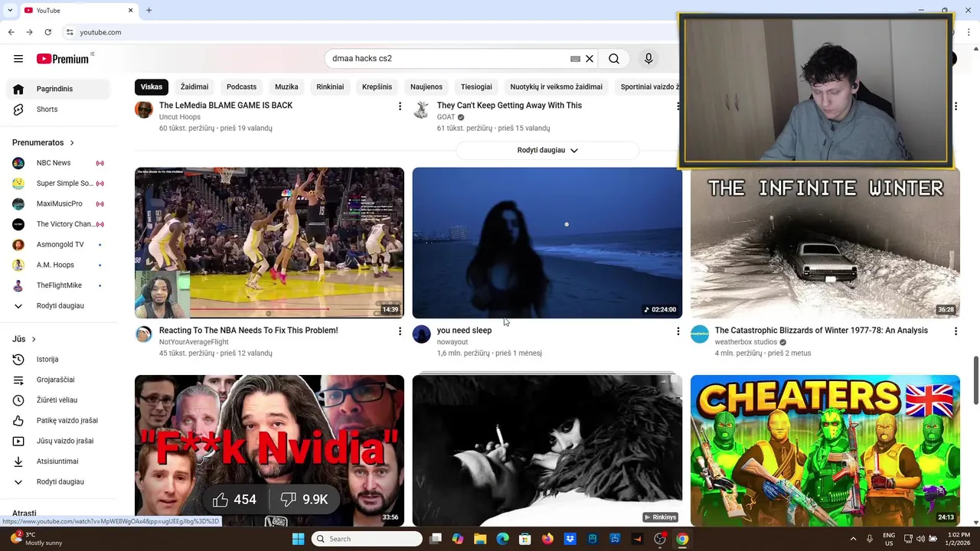Open title 'you need sleep'

coord(464,331)
